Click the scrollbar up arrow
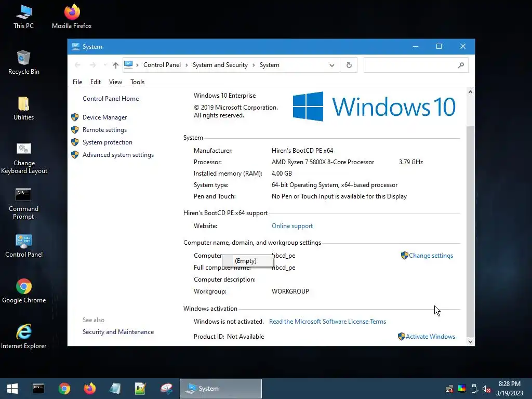Screen dimensions: 532x399 [x=470, y=92]
